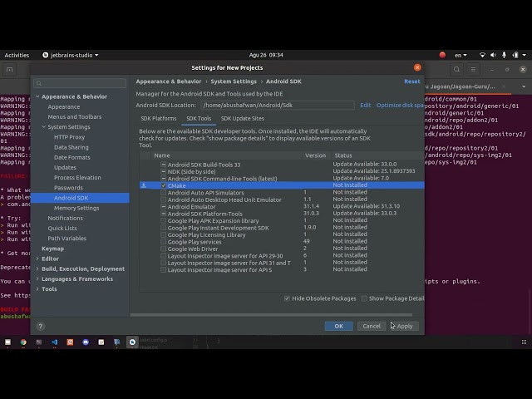Click the Wi-Fi icon in the system tray
The height and width of the screenshot is (399, 532).
[x=482, y=55]
